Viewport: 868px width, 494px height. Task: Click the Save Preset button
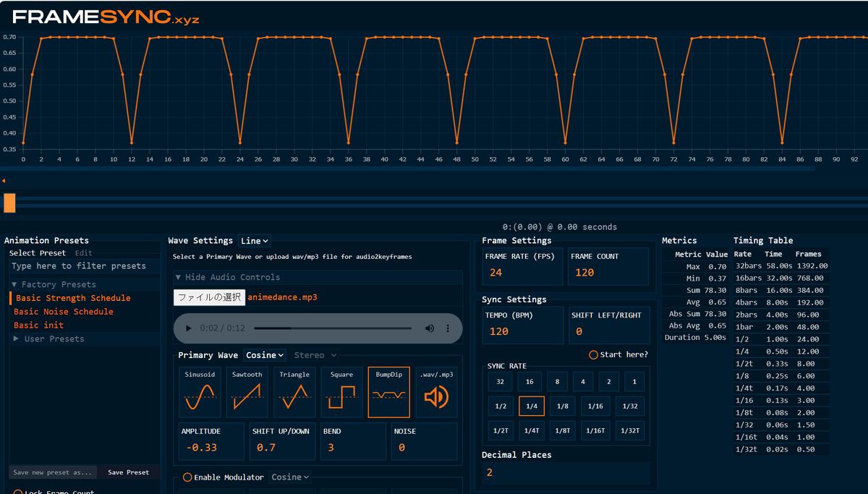[128, 472]
